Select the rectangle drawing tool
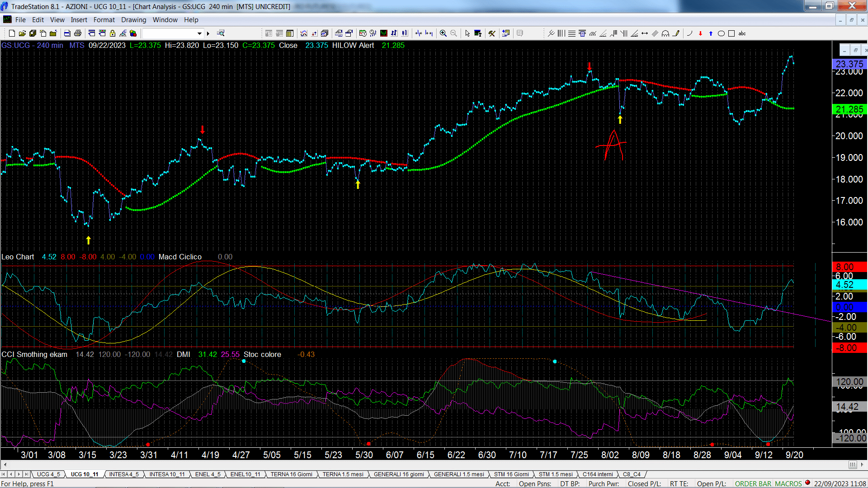The height and width of the screenshot is (488, 868). [731, 33]
